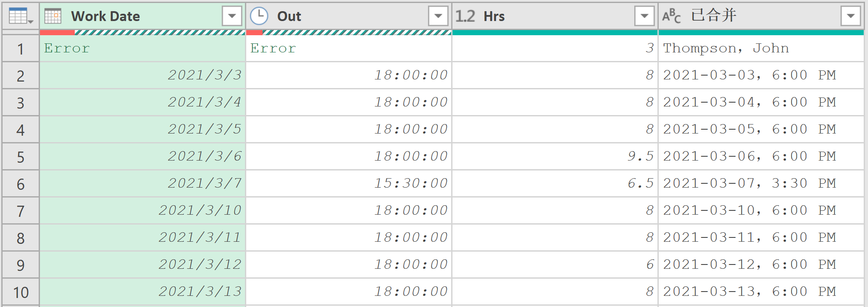Click the Work Date column quality bar
Screen dimensions: 868x307
coord(143,32)
